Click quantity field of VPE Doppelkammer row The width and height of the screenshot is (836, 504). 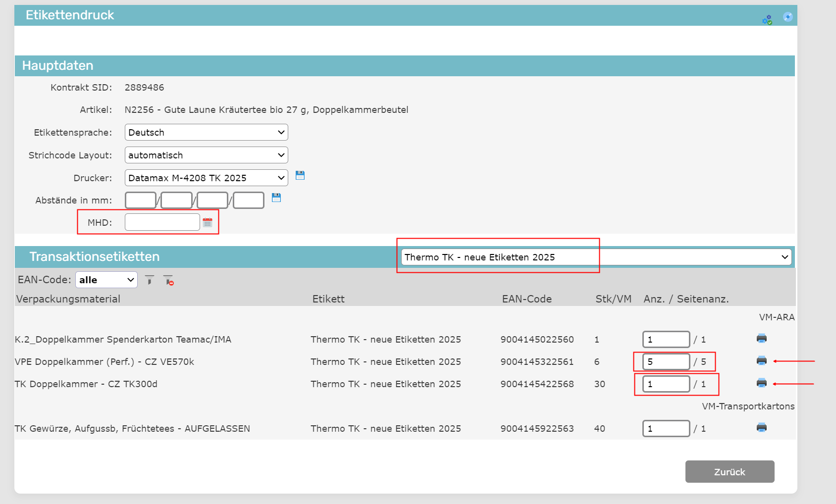point(666,362)
